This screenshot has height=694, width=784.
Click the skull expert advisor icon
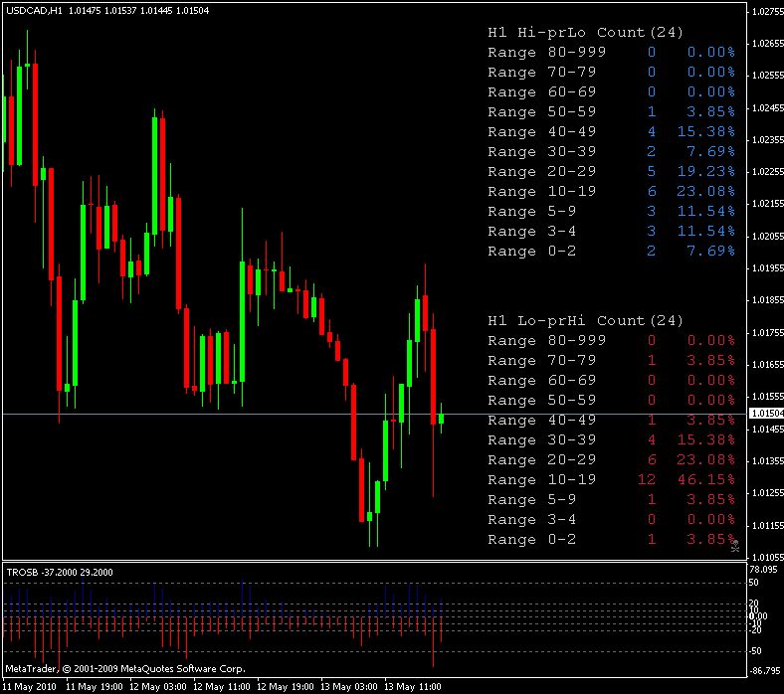pyautogui.click(x=735, y=546)
